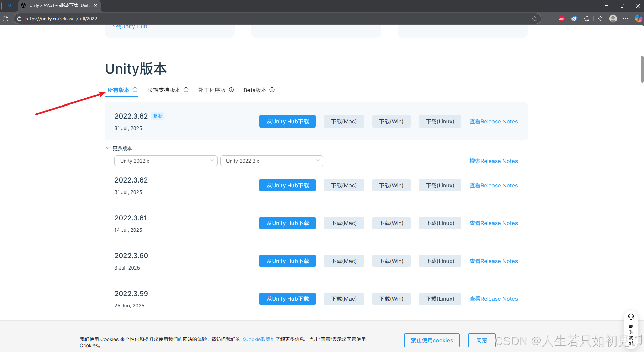Click 下载(Win) in the featured 2022.3.62 card
Screen dimensions: 644x352
391,121
